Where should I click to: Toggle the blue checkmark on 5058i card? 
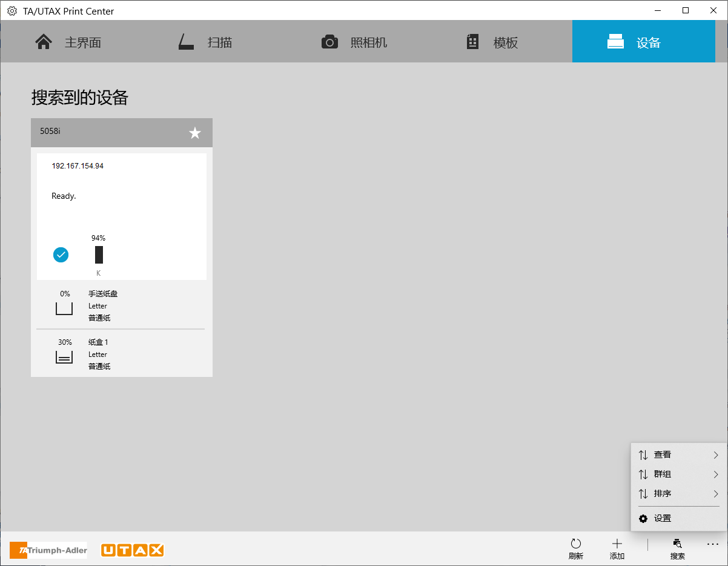61,255
